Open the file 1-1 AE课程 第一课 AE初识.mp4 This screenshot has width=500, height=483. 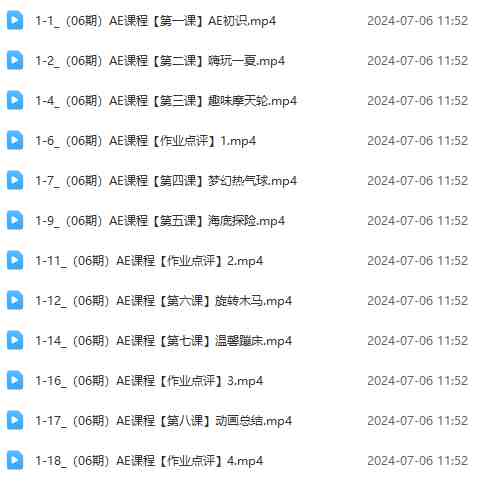click(156, 21)
